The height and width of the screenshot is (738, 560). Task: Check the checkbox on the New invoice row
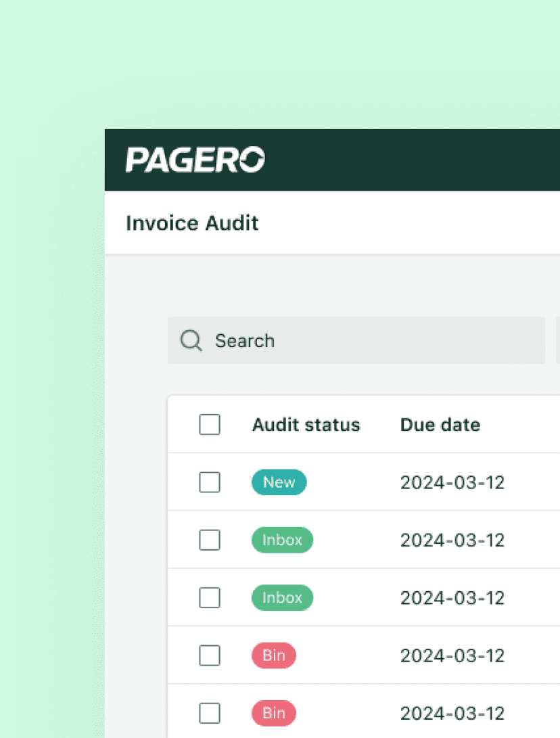210,482
